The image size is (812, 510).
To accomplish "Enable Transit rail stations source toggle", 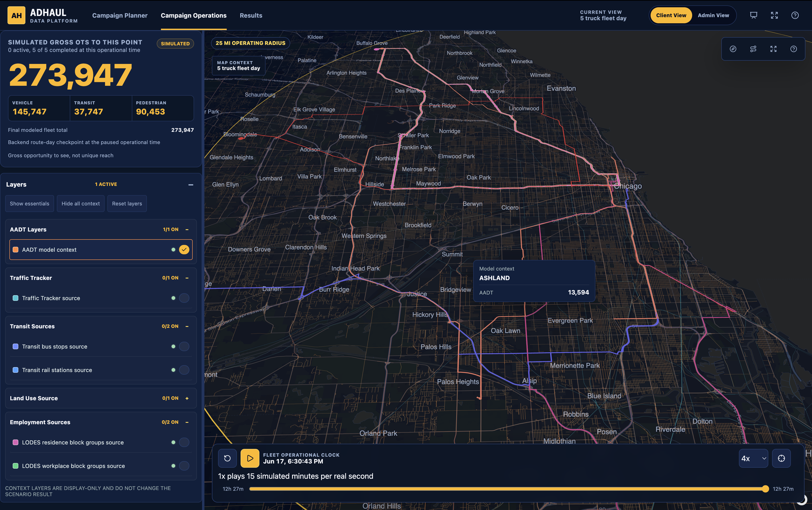I will tap(184, 370).
